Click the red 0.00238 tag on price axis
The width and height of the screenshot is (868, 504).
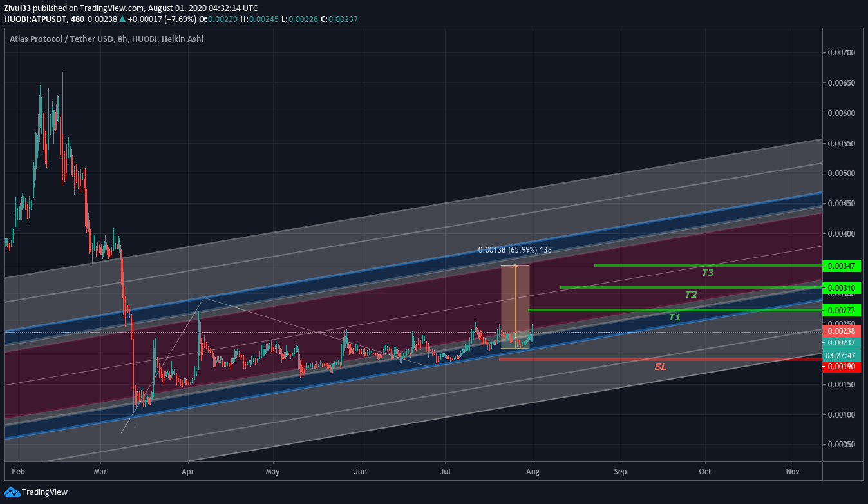[842, 331]
